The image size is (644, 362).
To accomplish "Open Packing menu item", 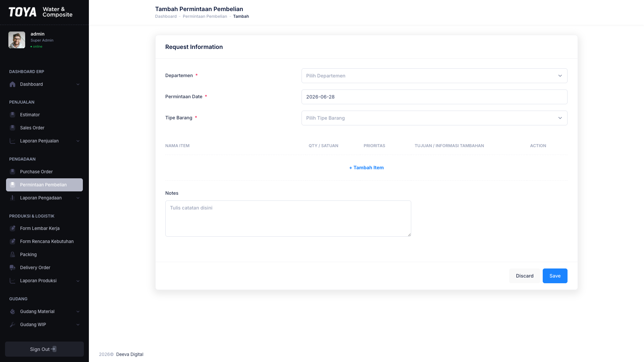I will pyautogui.click(x=44, y=254).
